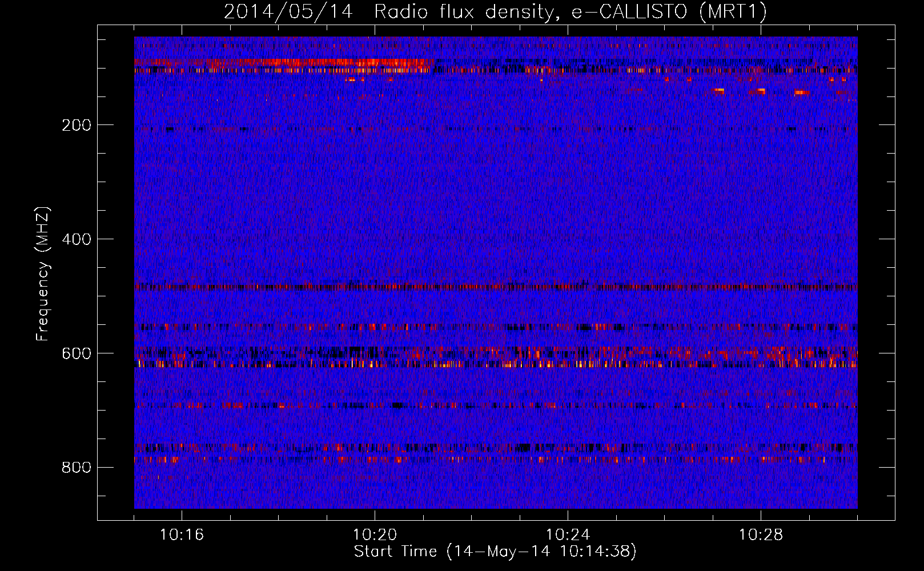
Task: Click the plot title "2014/05/14 Radio flux density, e-CALLISTO (MRT1)"
Action: [x=495, y=12]
